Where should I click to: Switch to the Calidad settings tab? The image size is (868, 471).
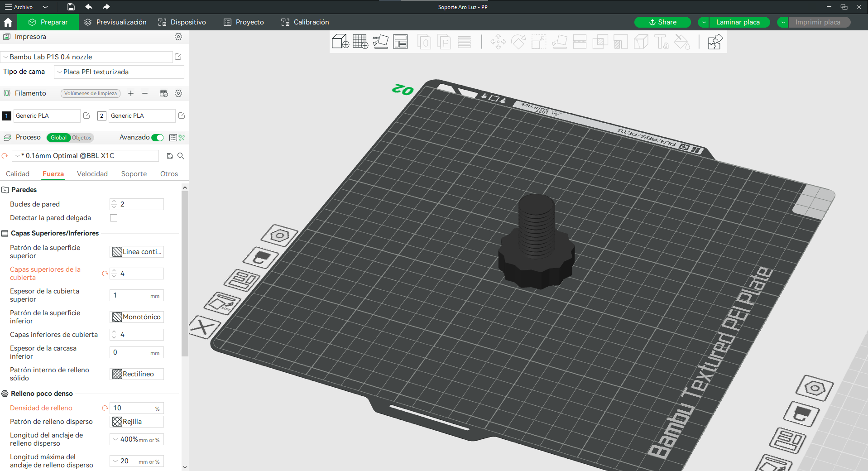[x=18, y=174]
